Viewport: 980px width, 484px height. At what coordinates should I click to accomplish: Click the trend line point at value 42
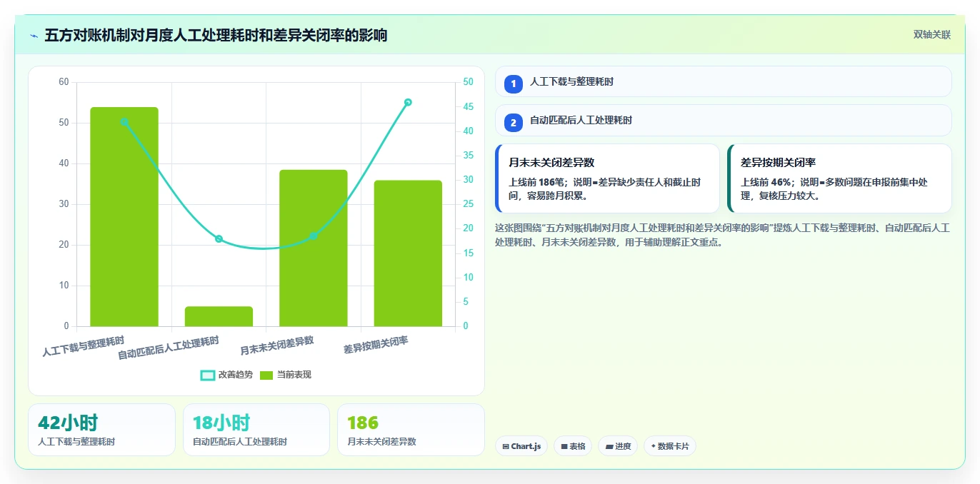point(124,122)
